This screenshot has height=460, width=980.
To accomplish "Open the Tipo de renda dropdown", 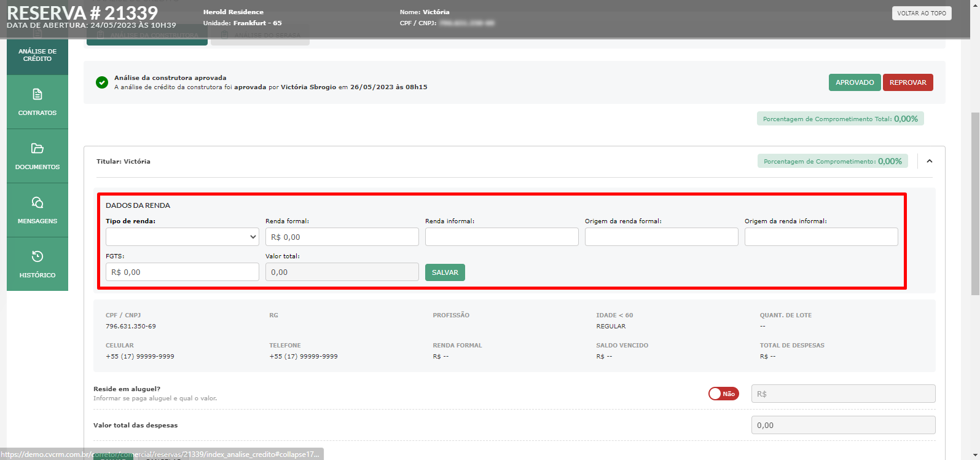I will pyautogui.click(x=182, y=237).
